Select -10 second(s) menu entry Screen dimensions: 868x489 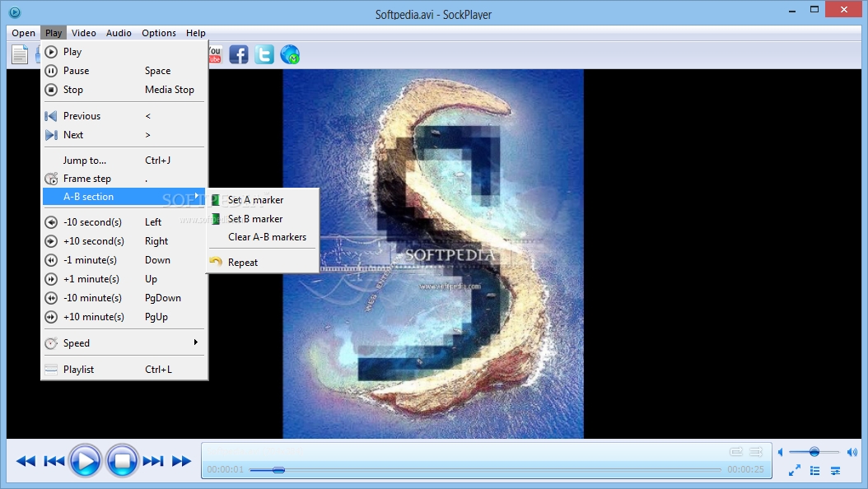pyautogui.click(x=124, y=222)
